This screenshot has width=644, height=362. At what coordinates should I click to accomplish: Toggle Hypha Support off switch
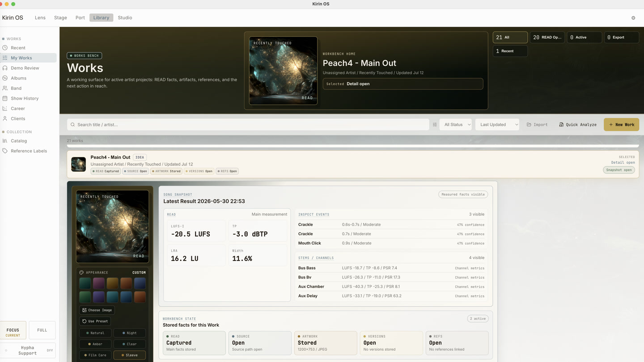28,350
